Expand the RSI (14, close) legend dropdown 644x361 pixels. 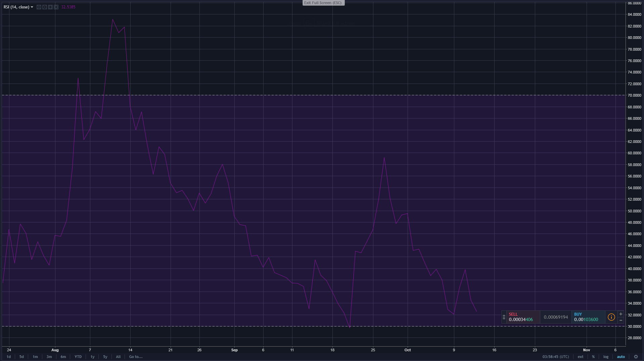[x=32, y=7]
